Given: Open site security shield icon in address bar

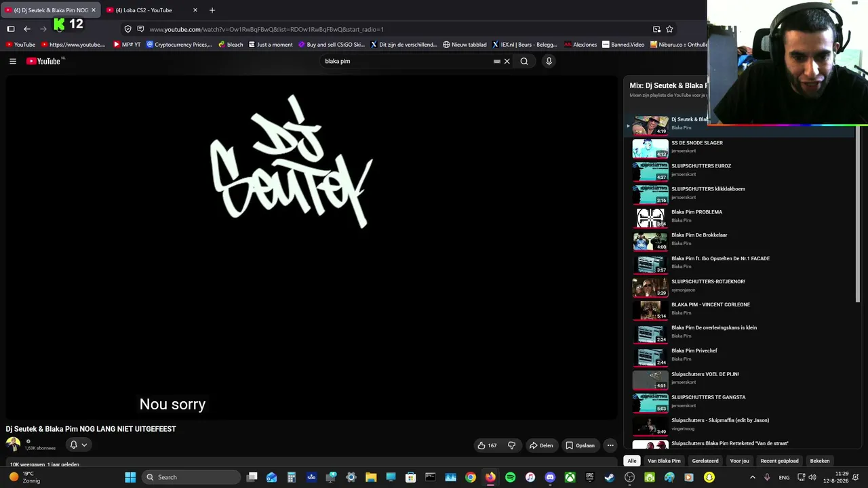Looking at the screenshot, I should point(127,29).
